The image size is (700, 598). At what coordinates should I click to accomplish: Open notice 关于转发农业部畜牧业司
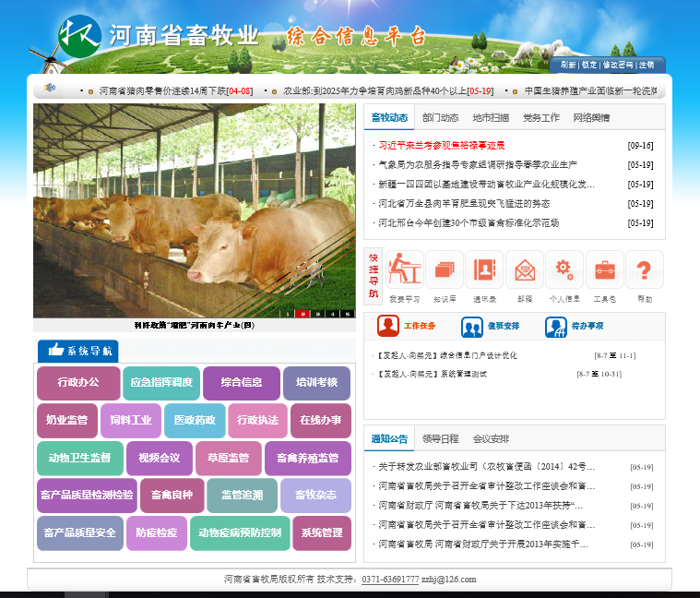coord(487,467)
